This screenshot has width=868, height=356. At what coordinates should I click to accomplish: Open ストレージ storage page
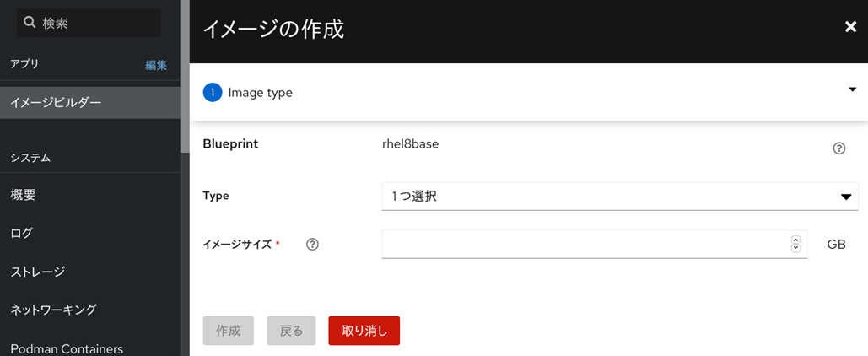pos(38,272)
